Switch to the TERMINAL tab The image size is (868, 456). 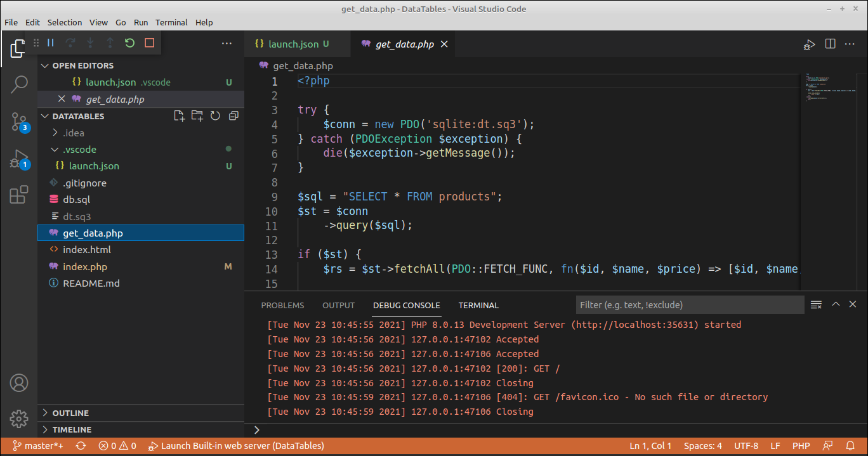click(x=478, y=305)
